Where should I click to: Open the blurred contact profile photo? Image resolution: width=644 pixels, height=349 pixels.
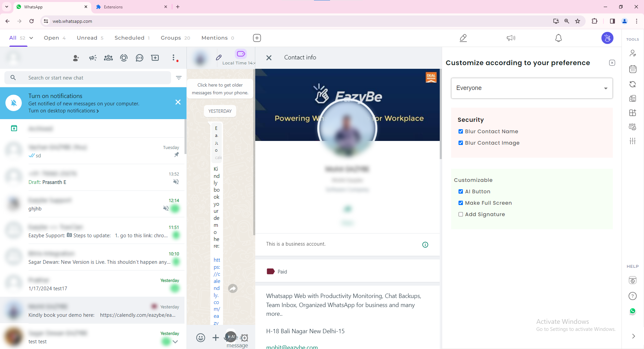click(347, 129)
